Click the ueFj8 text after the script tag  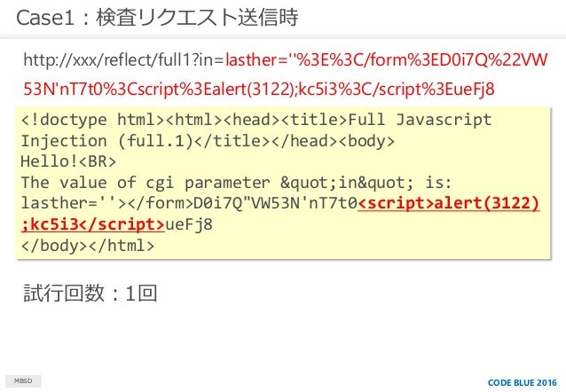click(189, 224)
